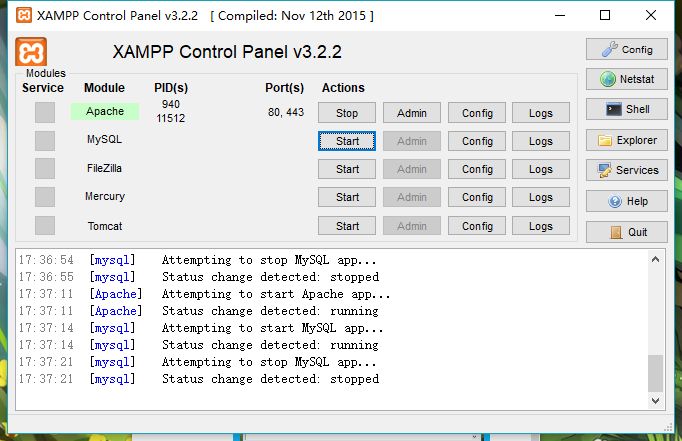Click the FileZilla module label

pyautogui.click(x=104, y=168)
